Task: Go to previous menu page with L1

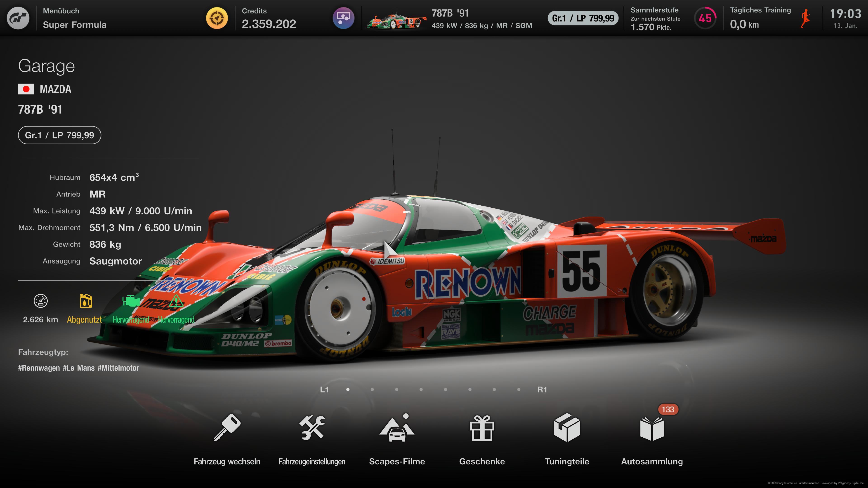Action: 324,390
